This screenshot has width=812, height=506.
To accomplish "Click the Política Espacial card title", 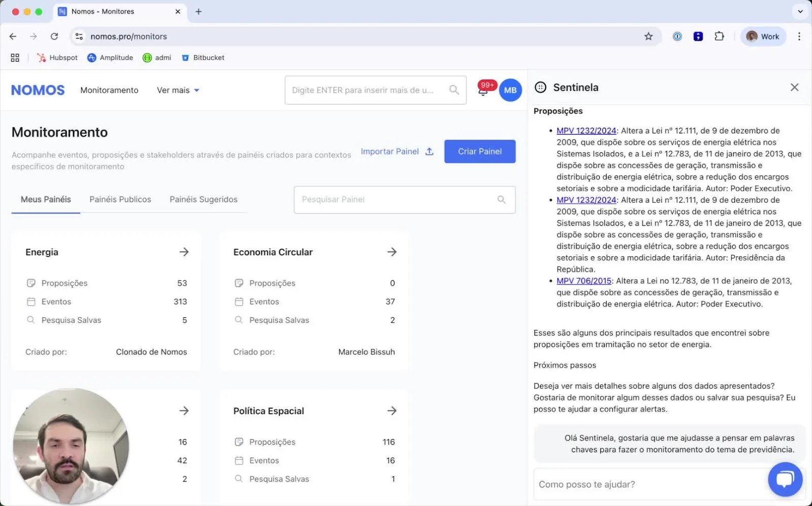I will pyautogui.click(x=268, y=411).
